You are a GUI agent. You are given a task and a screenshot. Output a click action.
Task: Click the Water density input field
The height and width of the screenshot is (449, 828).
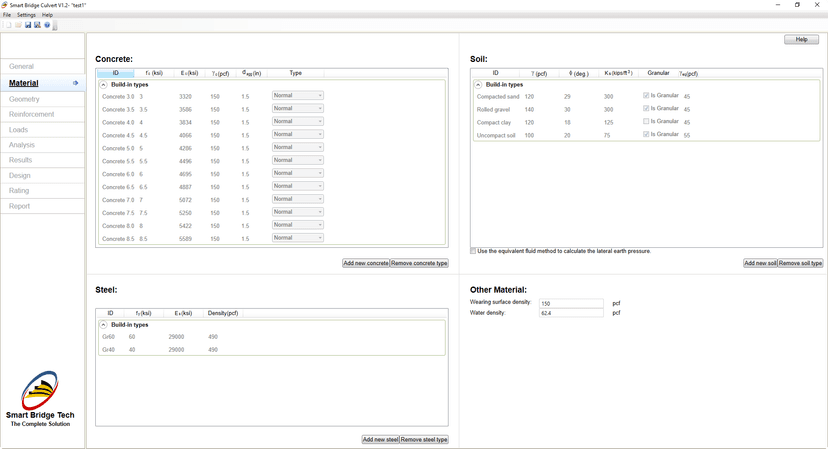571,313
